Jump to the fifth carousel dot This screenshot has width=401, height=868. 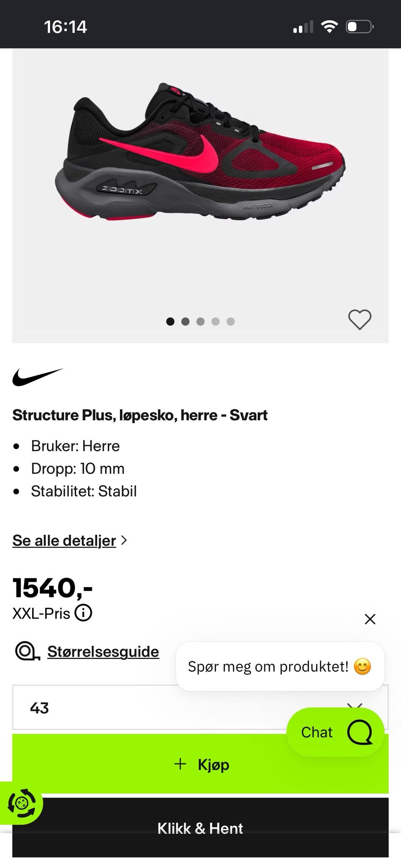(231, 321)
